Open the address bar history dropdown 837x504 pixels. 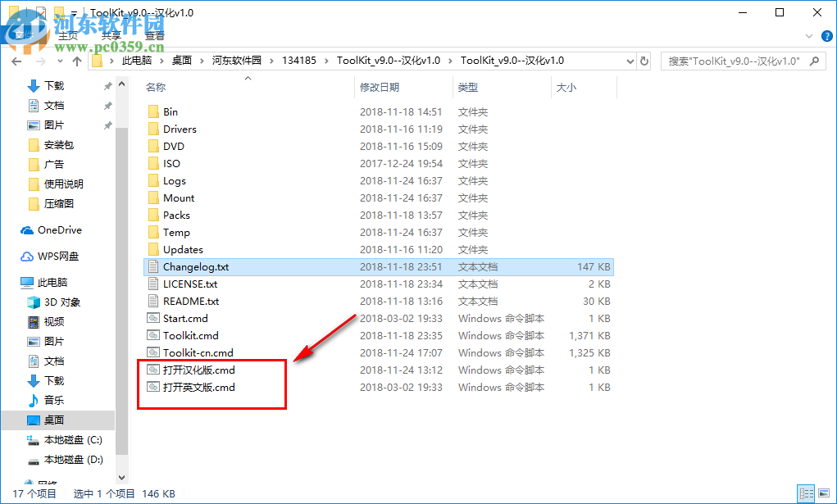tap(630, 60)
